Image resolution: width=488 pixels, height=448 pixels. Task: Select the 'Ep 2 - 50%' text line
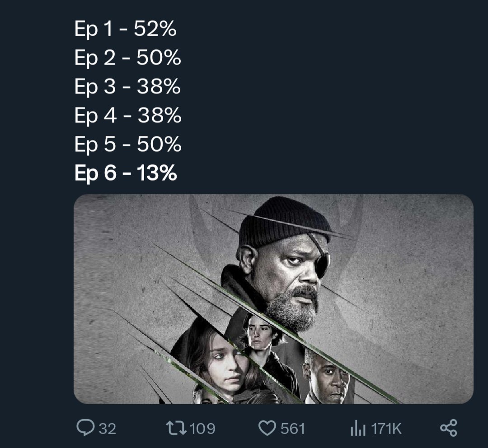(x=127, y=58)
